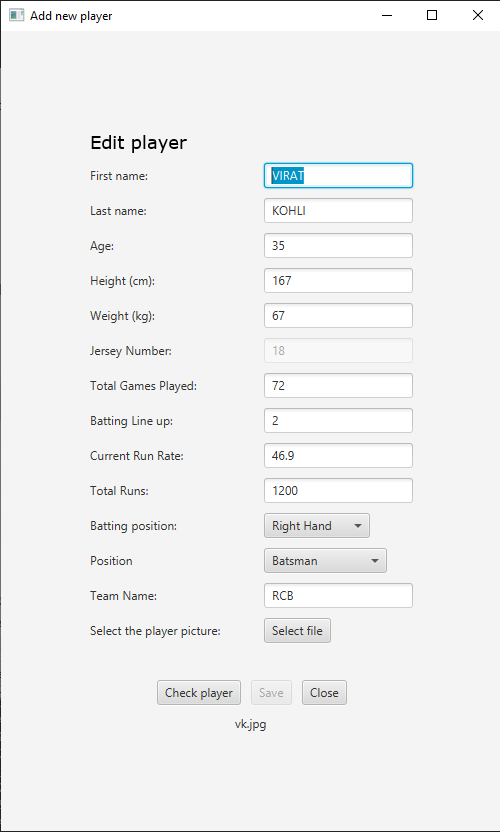Click the greyed-out Save button
The width and height of the screenshot is (500, 832).
[271, 692]
